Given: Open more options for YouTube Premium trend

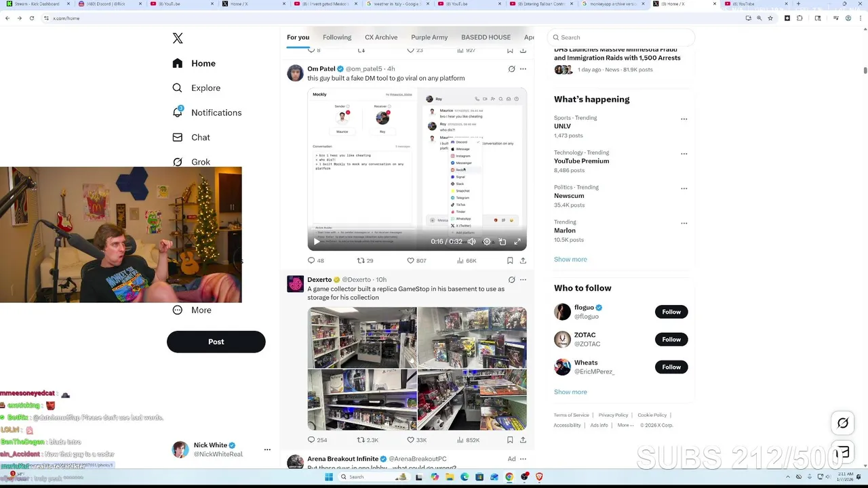Looking at the screenshot, I should pos(684,154).
